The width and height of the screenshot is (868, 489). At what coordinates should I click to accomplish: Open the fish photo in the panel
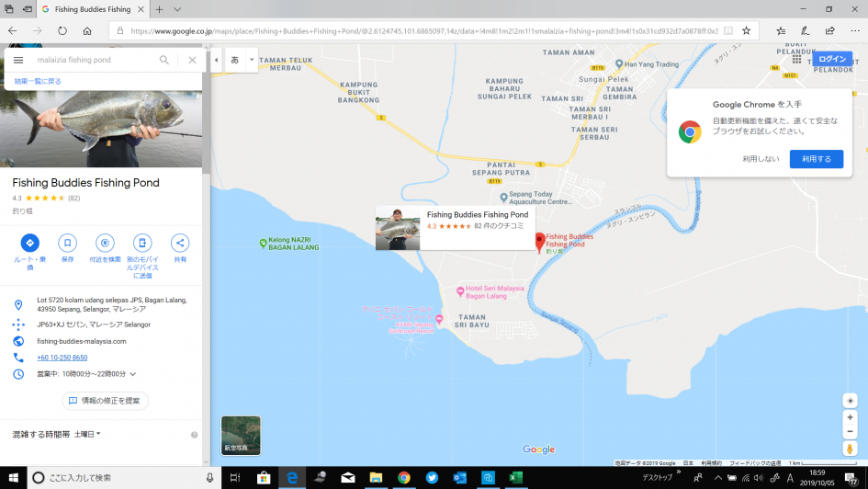(101, 129)
